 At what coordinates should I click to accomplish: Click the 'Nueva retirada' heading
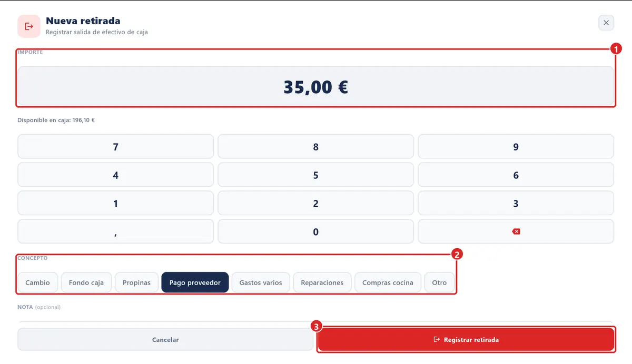pyautogui.click(x=83, y=21)
